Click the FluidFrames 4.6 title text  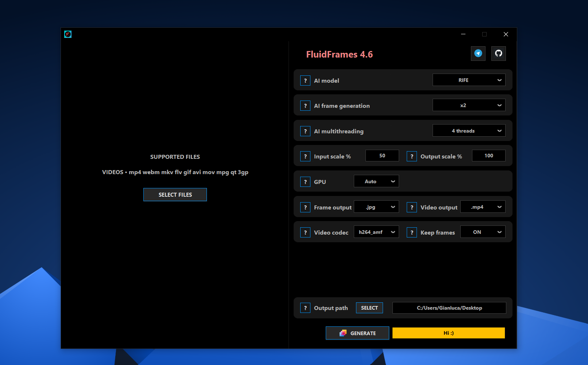(340, 54)
